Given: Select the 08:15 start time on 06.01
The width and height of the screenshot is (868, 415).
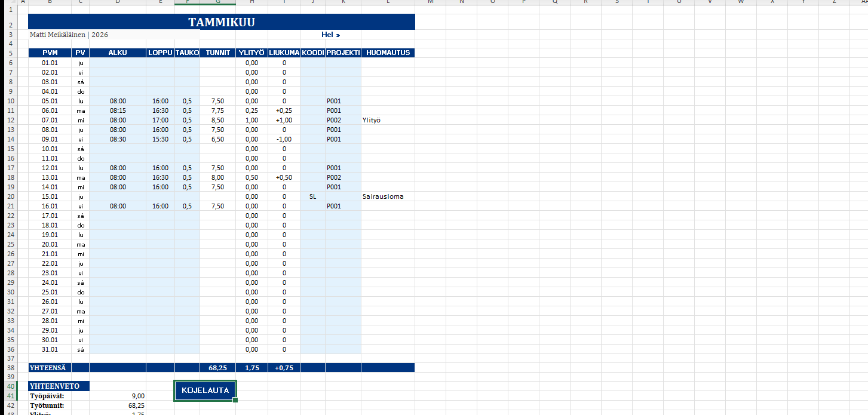Looking at the screenshot, I should (x=117, y=110).
